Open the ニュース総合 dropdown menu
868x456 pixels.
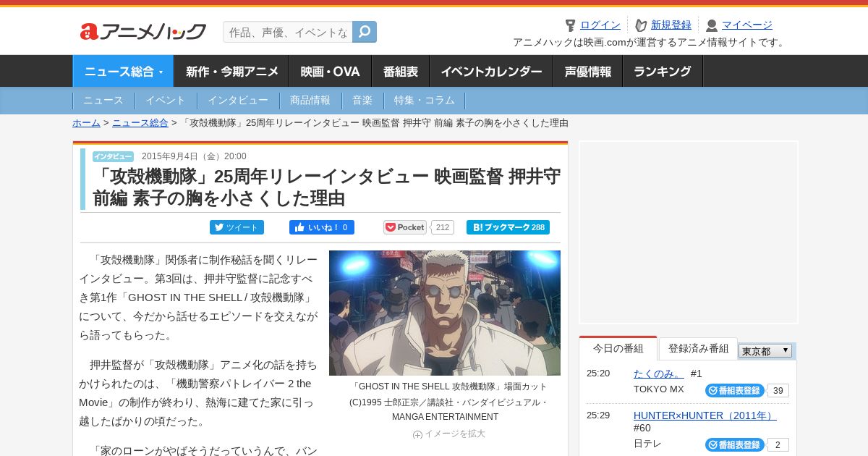[x=123, y=71]
